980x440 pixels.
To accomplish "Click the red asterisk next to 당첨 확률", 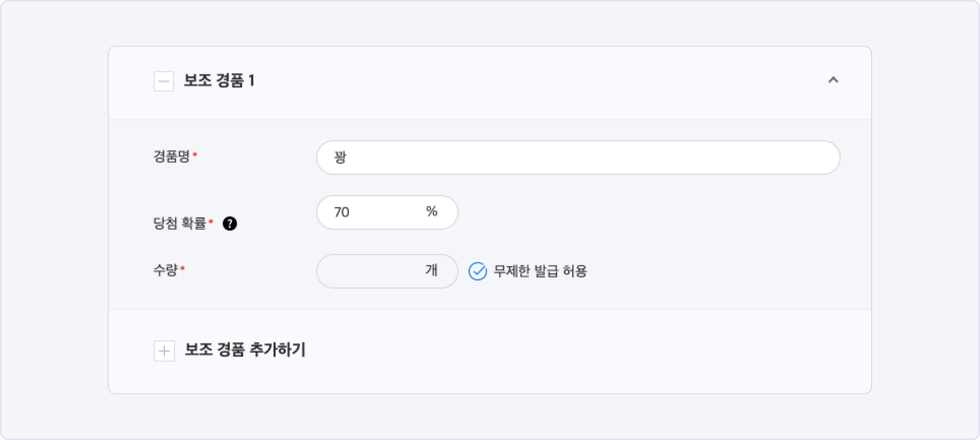I will pyautogui.click(x=211, y=221).
